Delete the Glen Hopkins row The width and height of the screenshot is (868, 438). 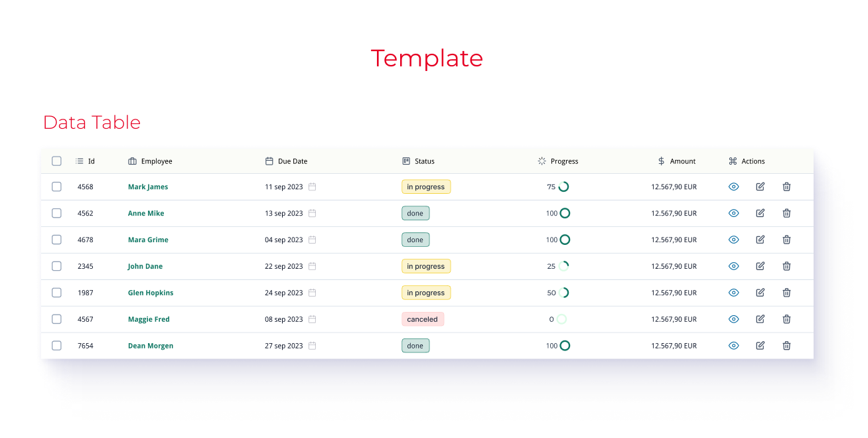click(786, 293)
